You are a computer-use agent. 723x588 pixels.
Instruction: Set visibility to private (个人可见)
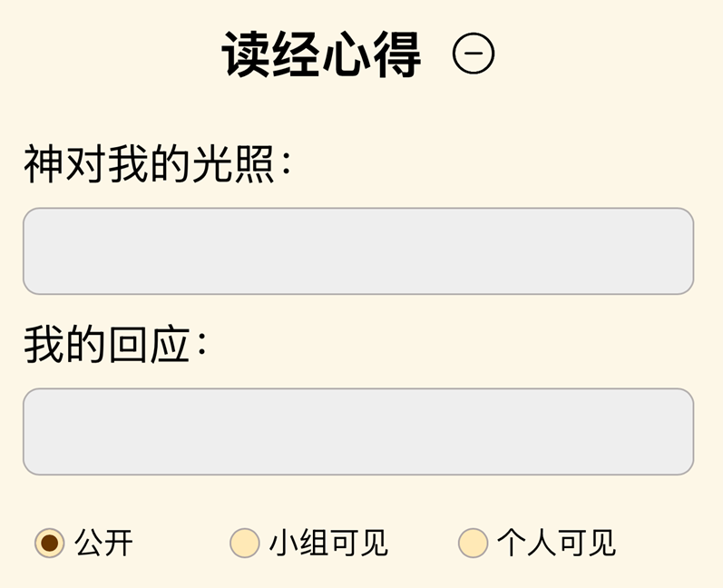[473, 543]
